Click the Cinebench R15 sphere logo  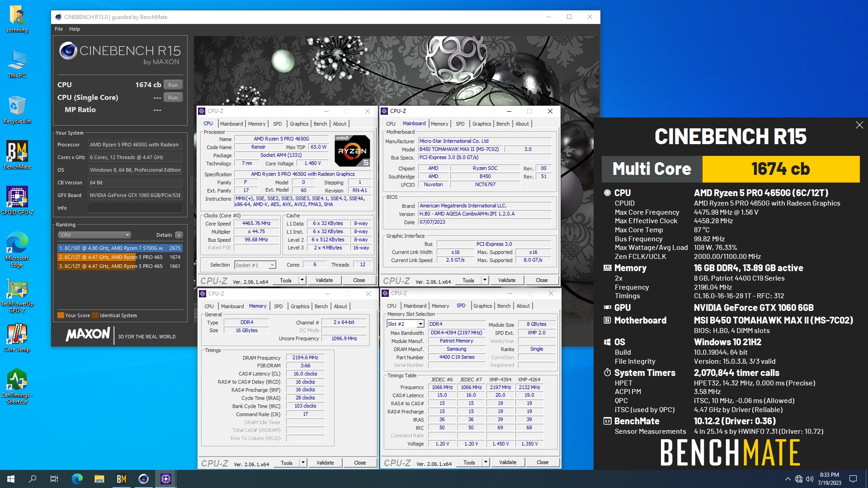tap(68, 51)
